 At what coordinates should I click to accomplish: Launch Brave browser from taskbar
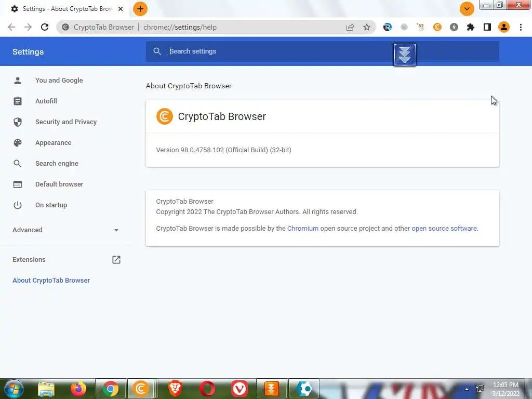pyautogui.click(x=175, y=389)
